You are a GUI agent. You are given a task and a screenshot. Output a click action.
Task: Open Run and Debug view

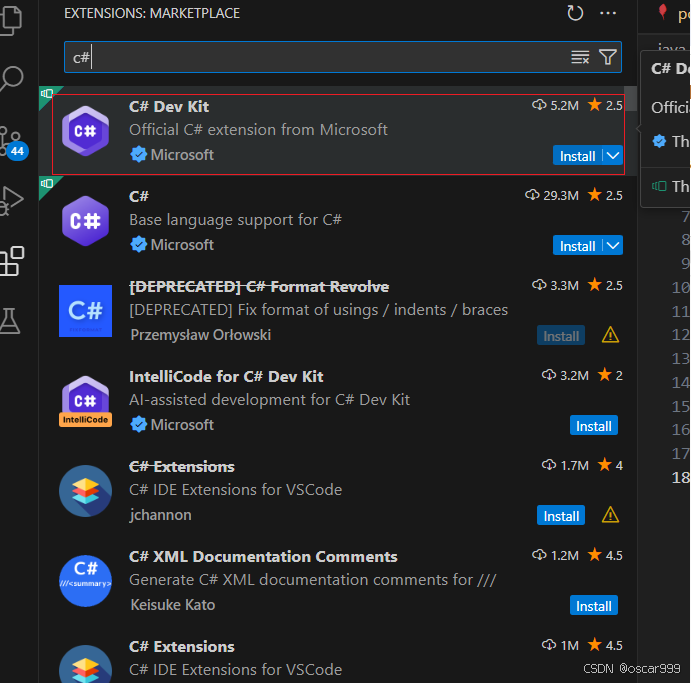point(11,200)
